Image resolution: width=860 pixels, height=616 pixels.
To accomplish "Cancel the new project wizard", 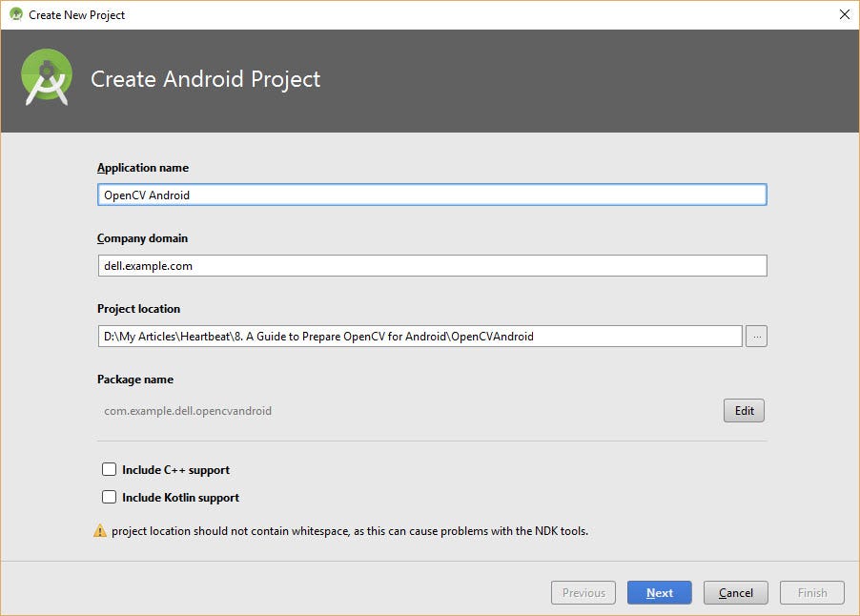I will tap(735, 592).
